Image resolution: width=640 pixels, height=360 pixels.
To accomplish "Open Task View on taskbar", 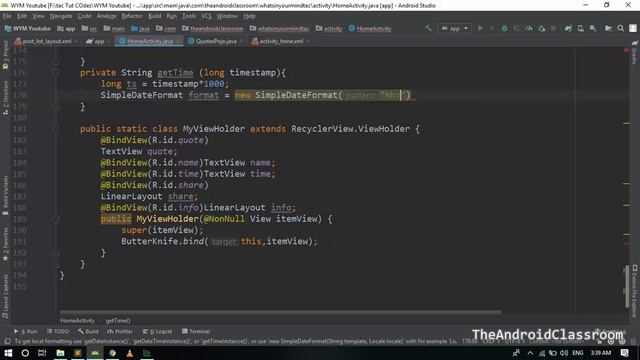I will [42, 353].
